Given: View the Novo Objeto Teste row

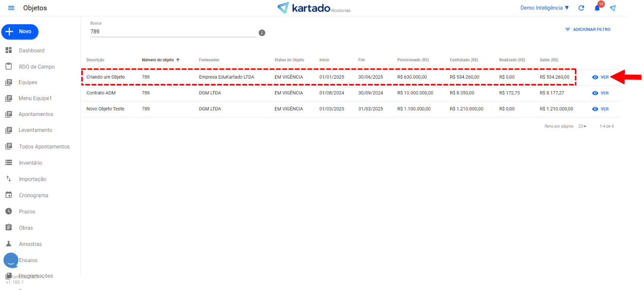Looking at the screenshot, I should point(600,109).
